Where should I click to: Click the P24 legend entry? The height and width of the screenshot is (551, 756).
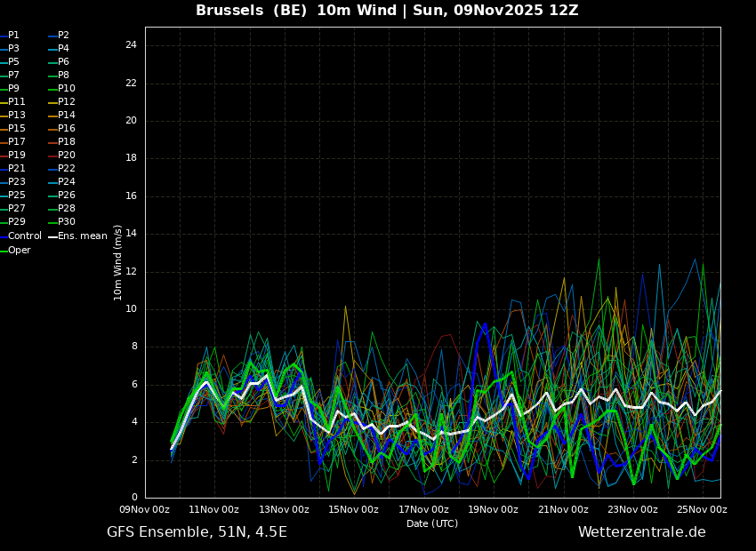click(x=62, y=181)
